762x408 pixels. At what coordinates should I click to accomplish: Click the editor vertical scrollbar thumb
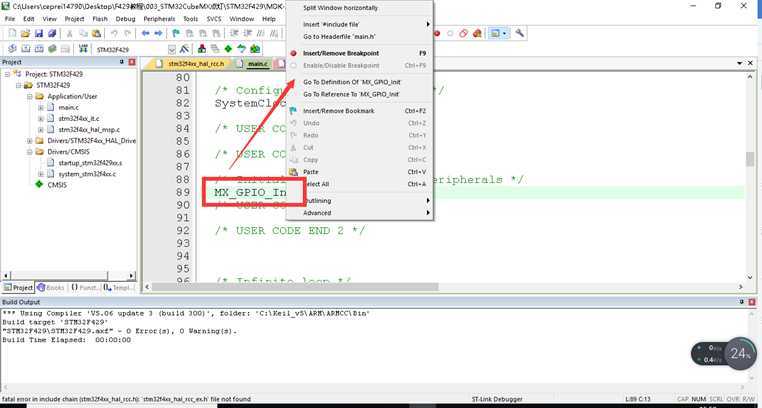coord(750,159)
